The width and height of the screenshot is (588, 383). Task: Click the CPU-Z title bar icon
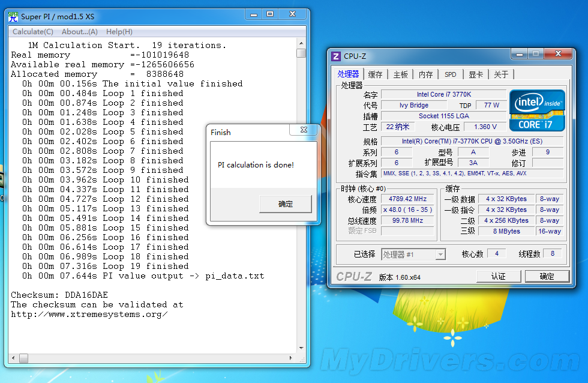coord(336,56)
